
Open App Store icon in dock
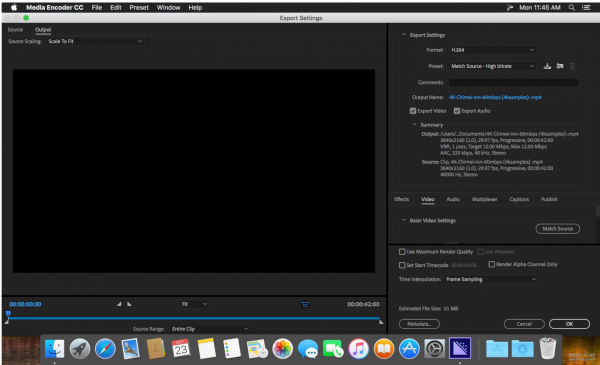(x=409, y=349)
